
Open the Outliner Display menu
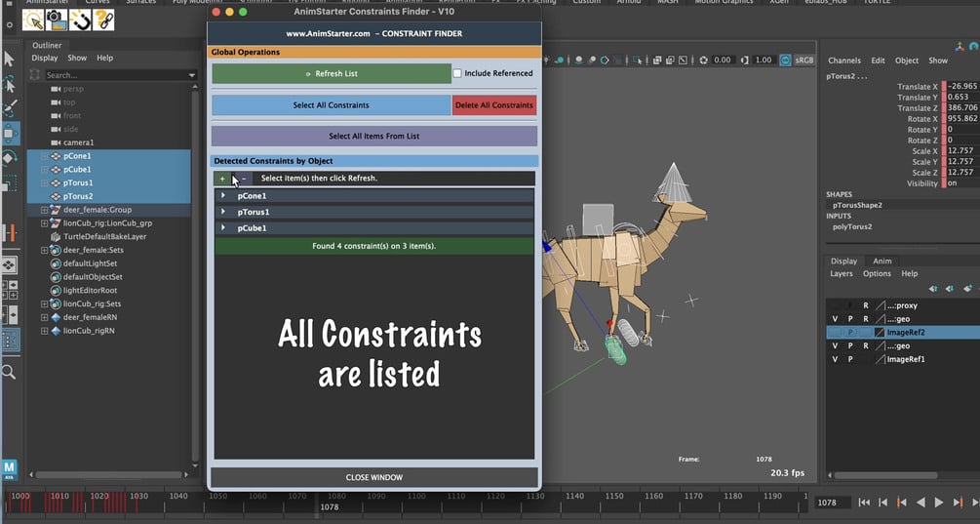[45, 58]
